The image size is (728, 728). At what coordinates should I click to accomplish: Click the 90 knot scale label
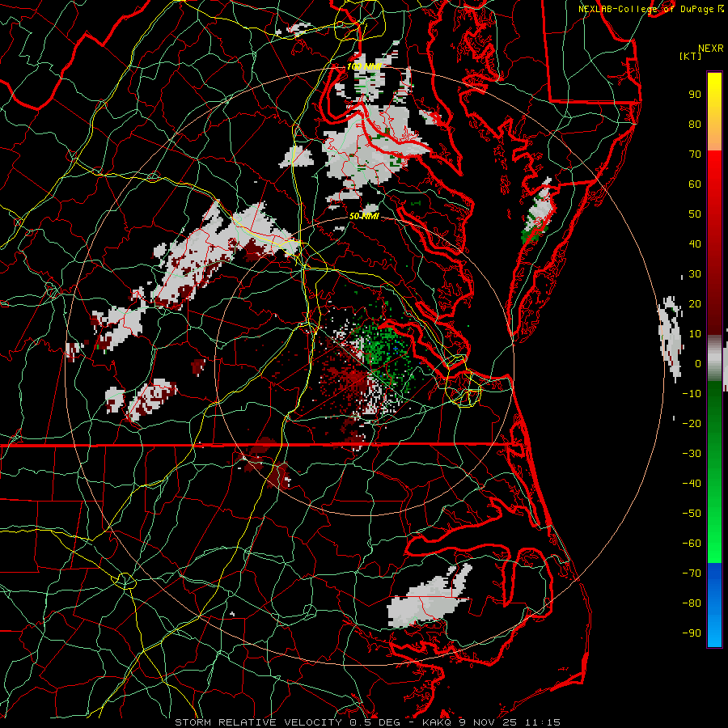(x=695, y=95)
